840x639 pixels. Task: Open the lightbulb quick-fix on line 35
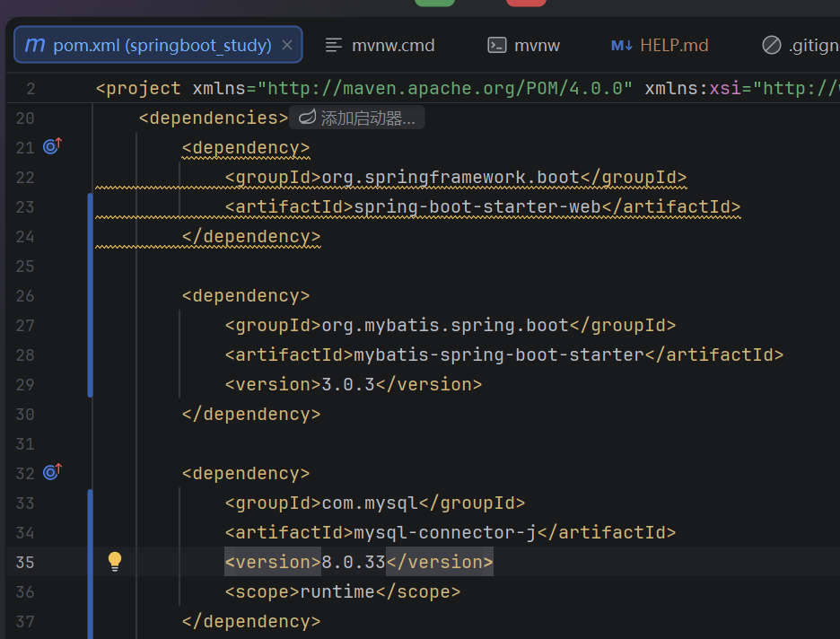click(x=115, y=561)
